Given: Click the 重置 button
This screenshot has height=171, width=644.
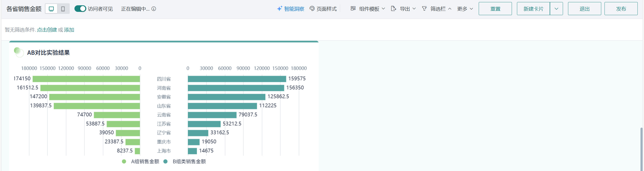Looking at the screenshot, I should coord(495,9).
